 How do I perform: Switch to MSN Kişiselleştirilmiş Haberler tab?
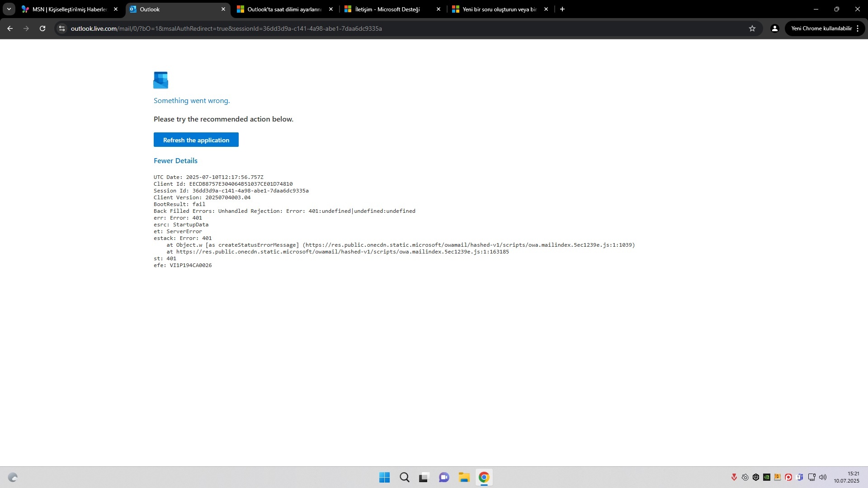point(68,9)
